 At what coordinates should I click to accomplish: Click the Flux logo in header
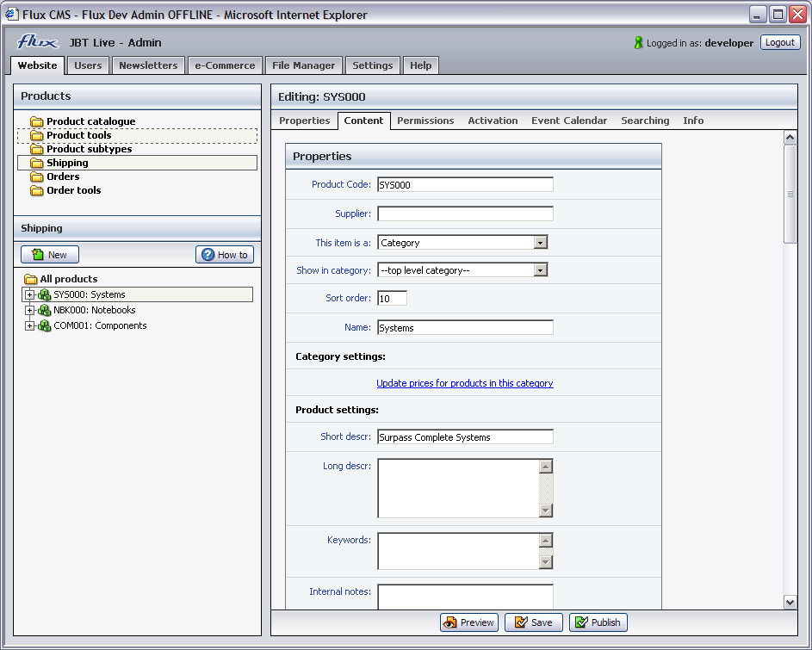(x=38, y=41)
